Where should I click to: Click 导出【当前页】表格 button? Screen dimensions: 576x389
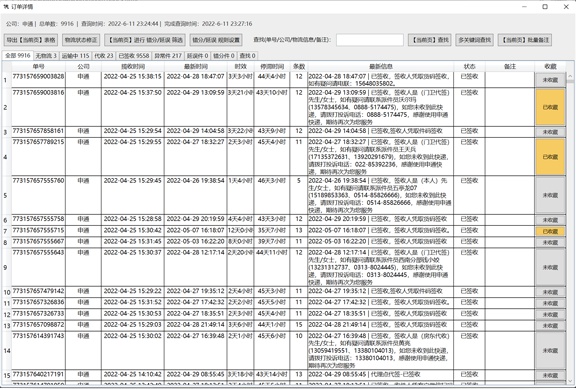point(31,40)
